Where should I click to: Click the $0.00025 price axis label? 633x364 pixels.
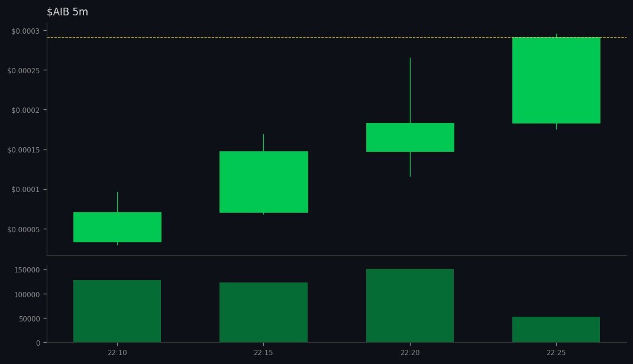point(24,71)
